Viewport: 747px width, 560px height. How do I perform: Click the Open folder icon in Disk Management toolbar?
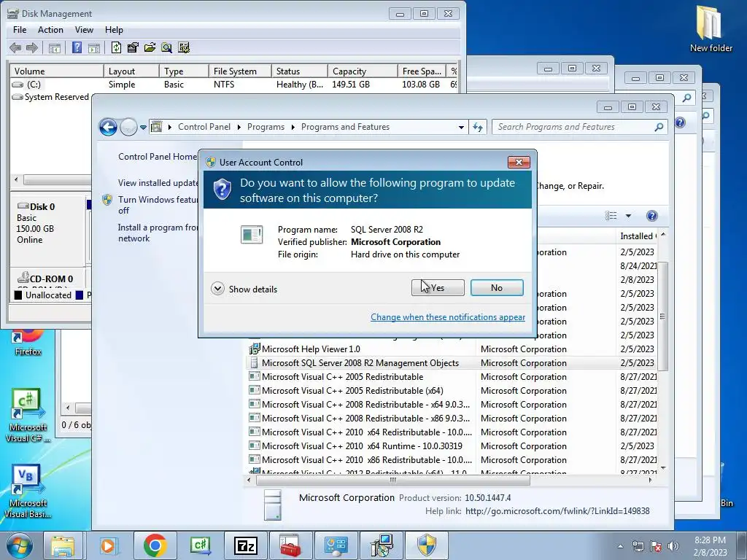click(150, 47)
